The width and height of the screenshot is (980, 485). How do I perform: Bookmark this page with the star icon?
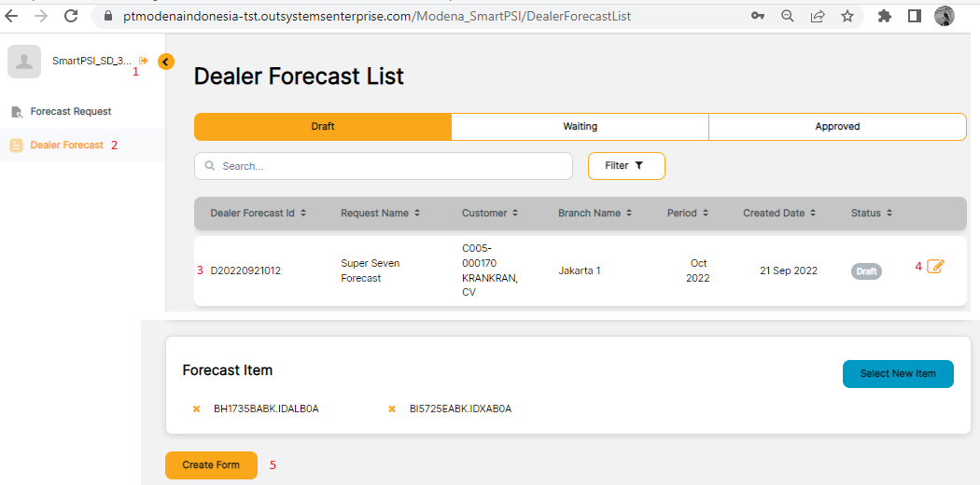click(x=847, y=16)
